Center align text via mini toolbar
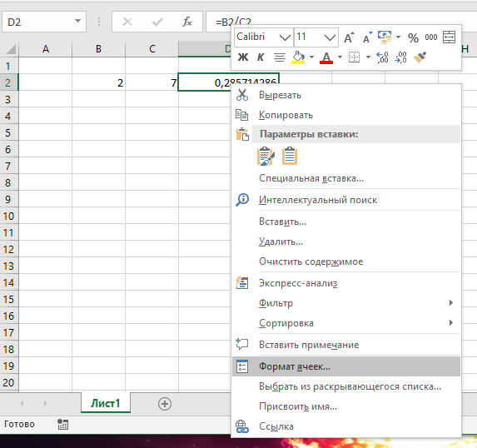Image resolution: width=477 pixels, height=448 pixels. (x=279, y=57)
